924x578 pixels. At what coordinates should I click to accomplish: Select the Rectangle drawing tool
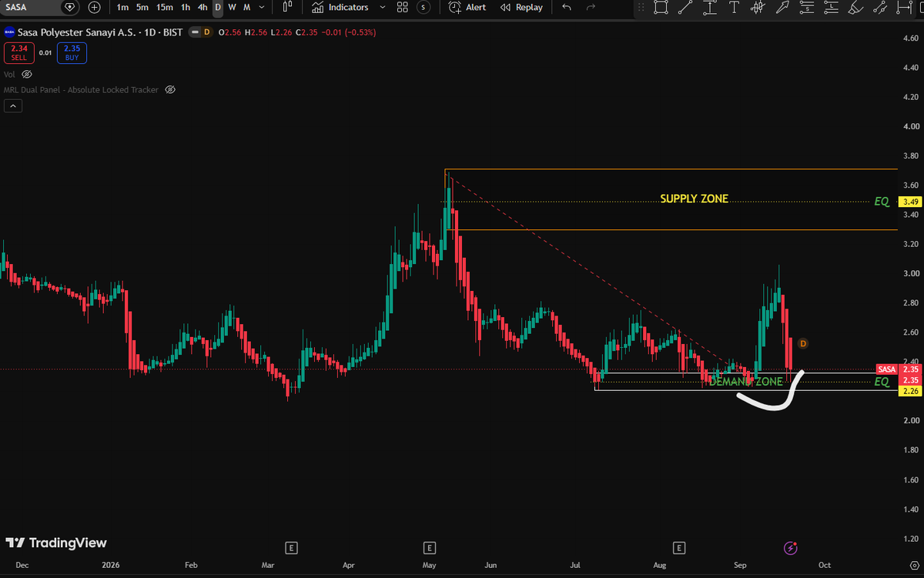tap(661, 8)
